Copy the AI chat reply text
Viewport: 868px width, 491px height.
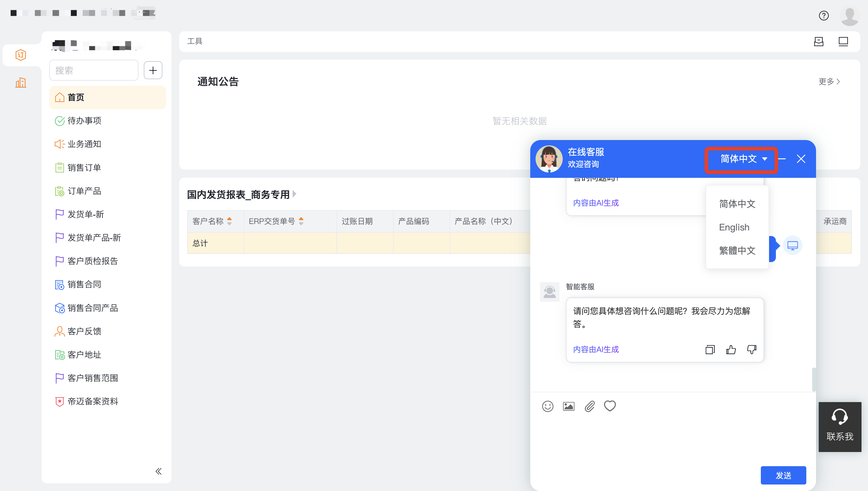[710, 349]
